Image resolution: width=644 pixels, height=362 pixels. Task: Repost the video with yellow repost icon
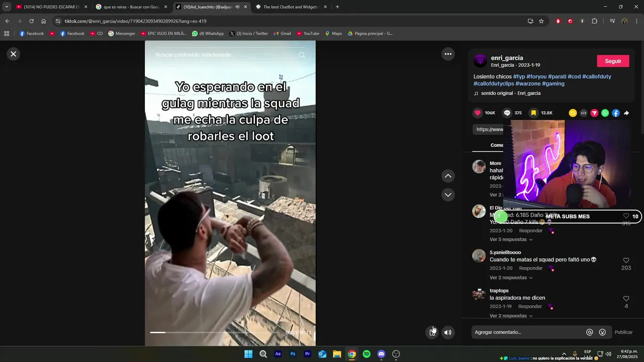(x=573, y=113)
